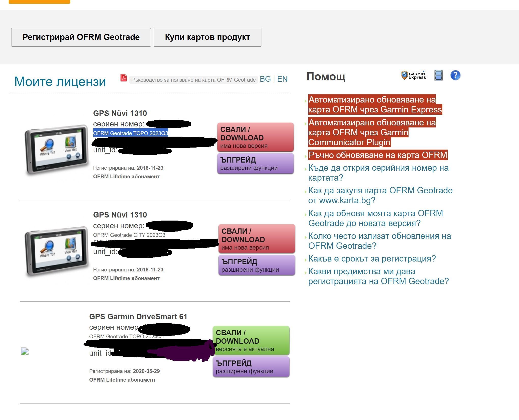This screenshot has width=519, height=420.
Task: Click upgrade button for TOPO 2023Q3 license
Action: point(255,164)
